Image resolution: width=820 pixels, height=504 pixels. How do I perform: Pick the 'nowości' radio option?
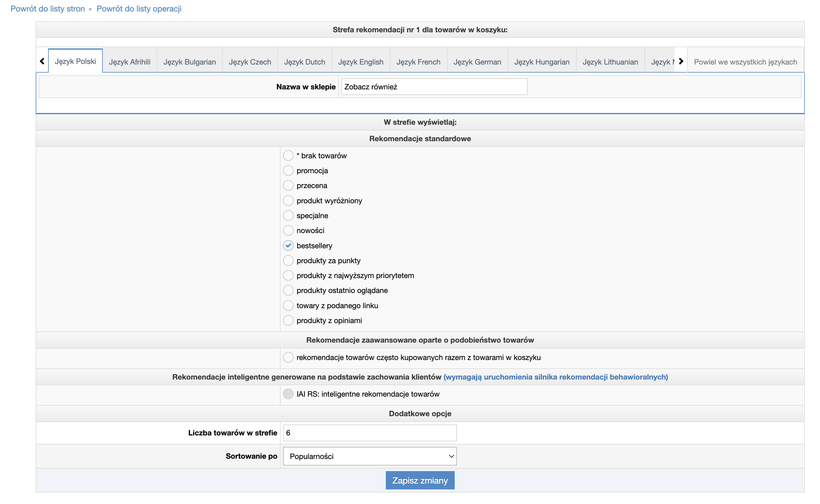288,230
